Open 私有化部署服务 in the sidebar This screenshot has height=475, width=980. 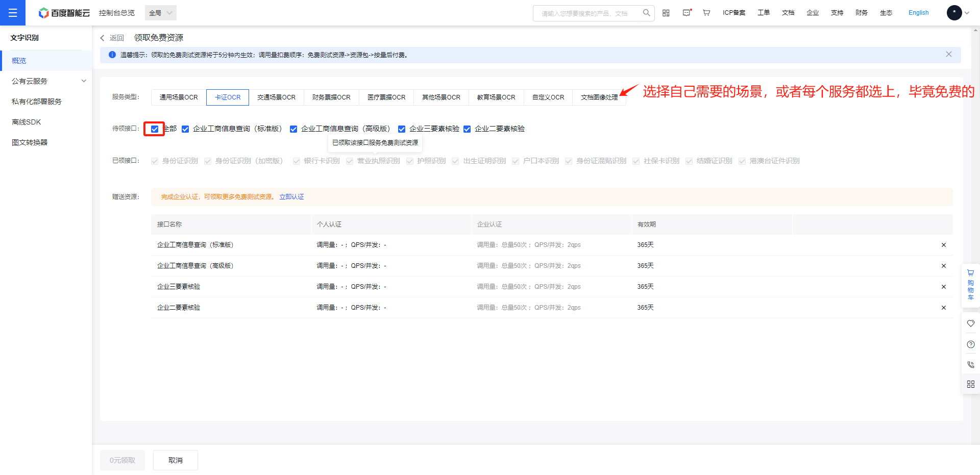tap(46, 102)
